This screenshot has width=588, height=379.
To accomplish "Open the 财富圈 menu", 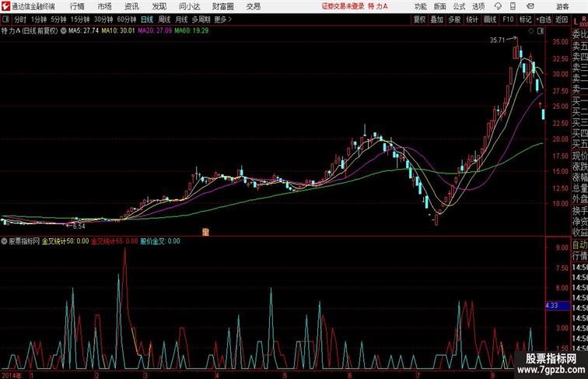I will 222,6.
